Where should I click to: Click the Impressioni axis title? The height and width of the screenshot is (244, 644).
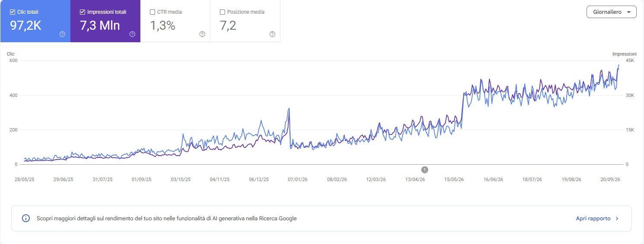pyautogui.click(x=625, y=54)
